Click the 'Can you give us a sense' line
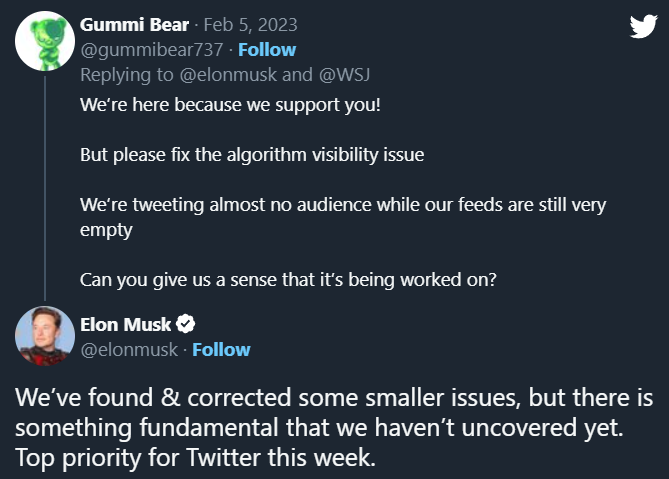The image size is (669, 479). pyautogui.click(x=288, y=280)
